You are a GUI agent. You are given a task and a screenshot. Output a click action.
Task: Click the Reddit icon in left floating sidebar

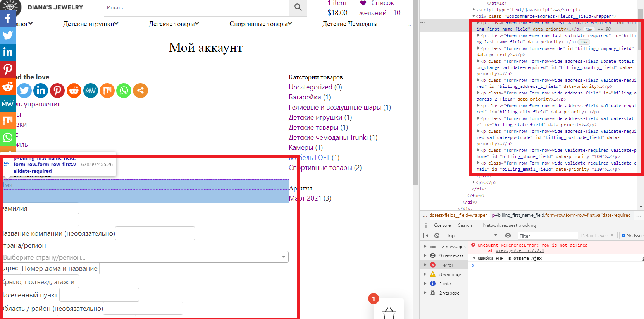click(8, 86)
